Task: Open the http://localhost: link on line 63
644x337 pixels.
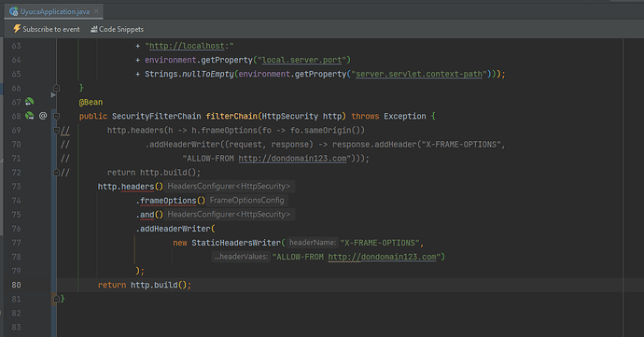Action: [187, 46]
